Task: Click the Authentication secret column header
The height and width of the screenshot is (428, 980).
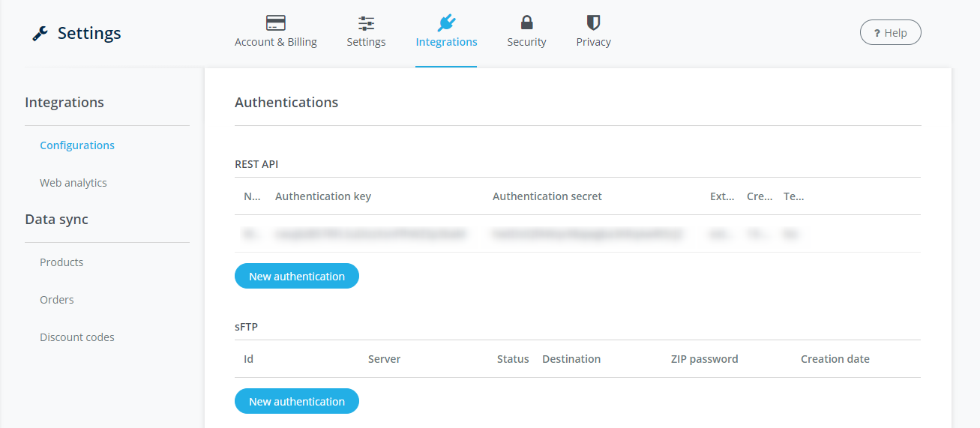Action: pyautogui.click(x=547, y=196)
